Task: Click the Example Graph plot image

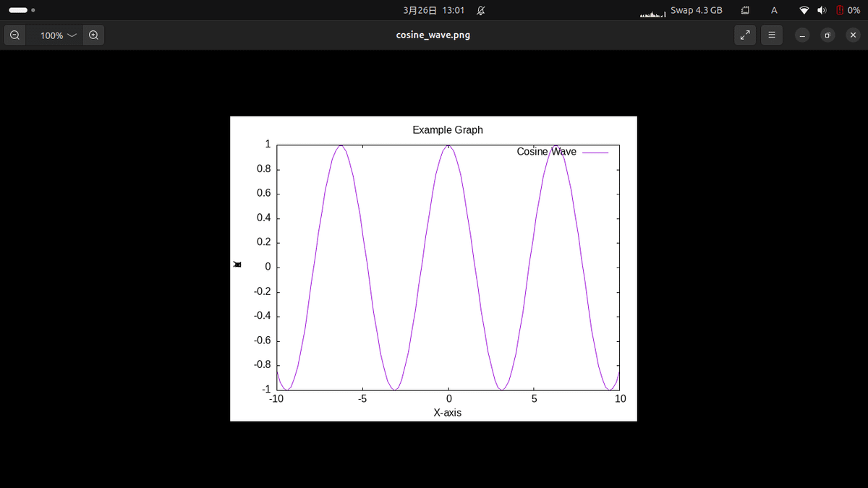Action: (x=434, y=267)
